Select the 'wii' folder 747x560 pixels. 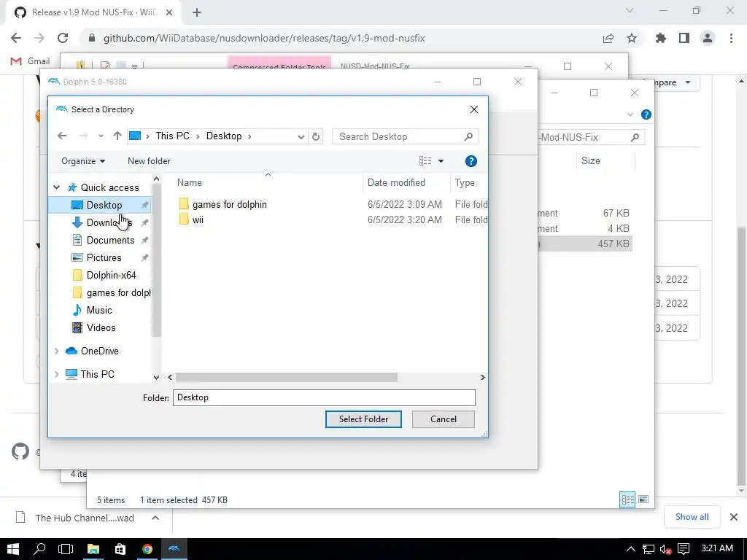click(x=197, y=219)
